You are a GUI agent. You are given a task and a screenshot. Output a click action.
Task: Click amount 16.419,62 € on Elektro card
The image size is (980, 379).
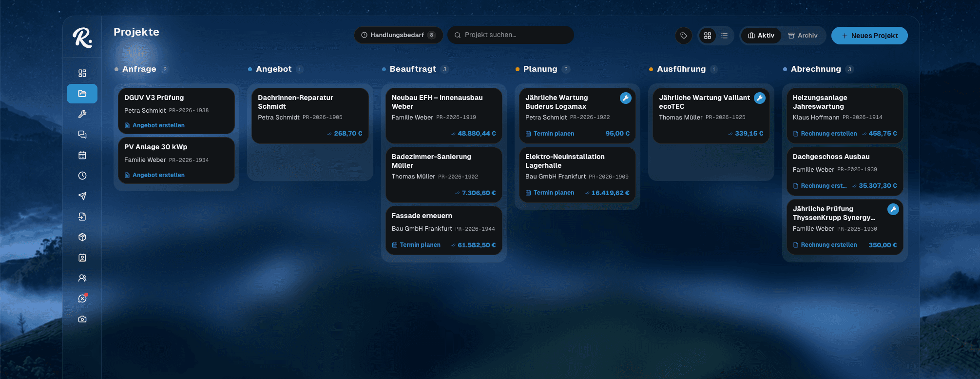click(610, 193)
